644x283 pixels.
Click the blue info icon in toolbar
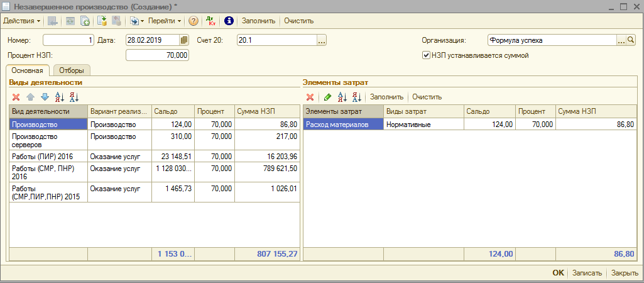tap(229, 21)
